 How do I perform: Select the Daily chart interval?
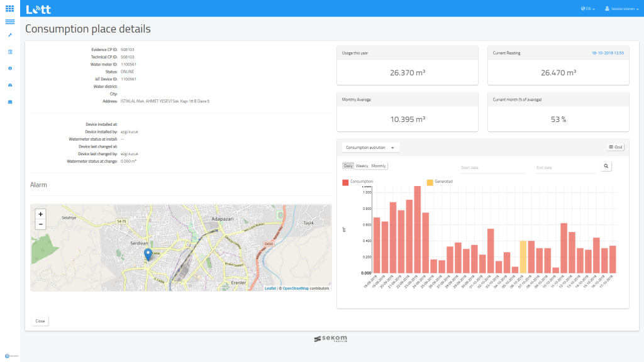tap(348, 166)
